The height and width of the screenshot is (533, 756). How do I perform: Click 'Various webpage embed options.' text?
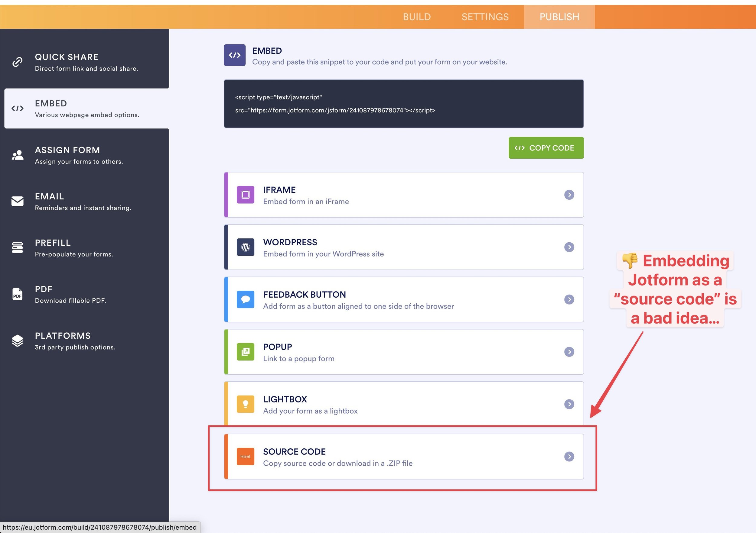87,115
